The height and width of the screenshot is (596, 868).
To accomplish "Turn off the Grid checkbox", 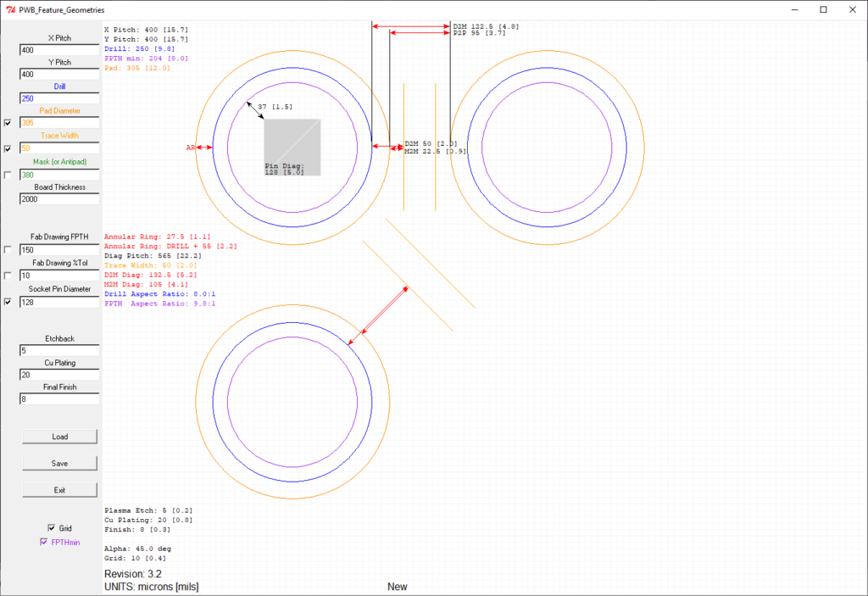I will coord(52,528).
